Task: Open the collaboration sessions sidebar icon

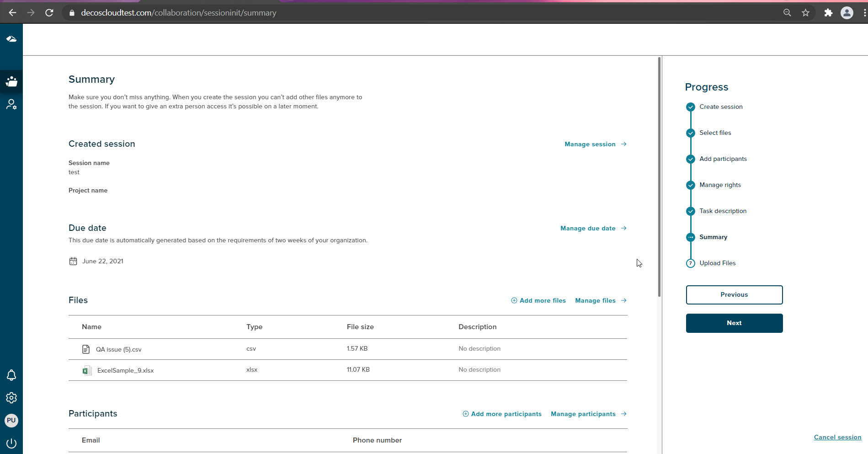Action: click(11, 82)
